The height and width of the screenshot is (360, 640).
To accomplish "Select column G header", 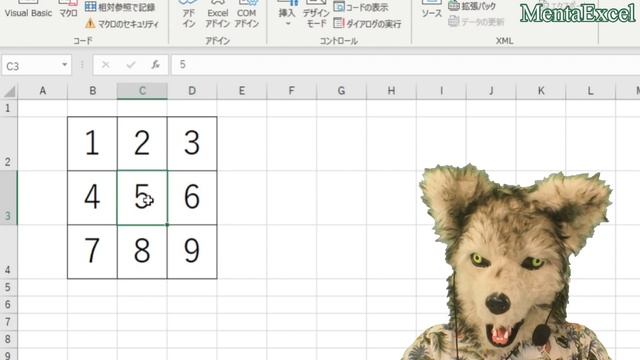I will click(341, 91).
